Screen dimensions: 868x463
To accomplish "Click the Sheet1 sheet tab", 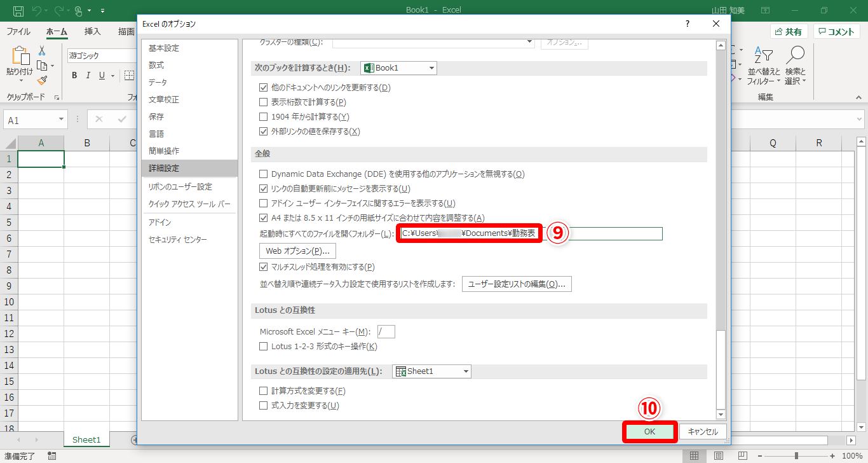I will click(x=86, y=439).
